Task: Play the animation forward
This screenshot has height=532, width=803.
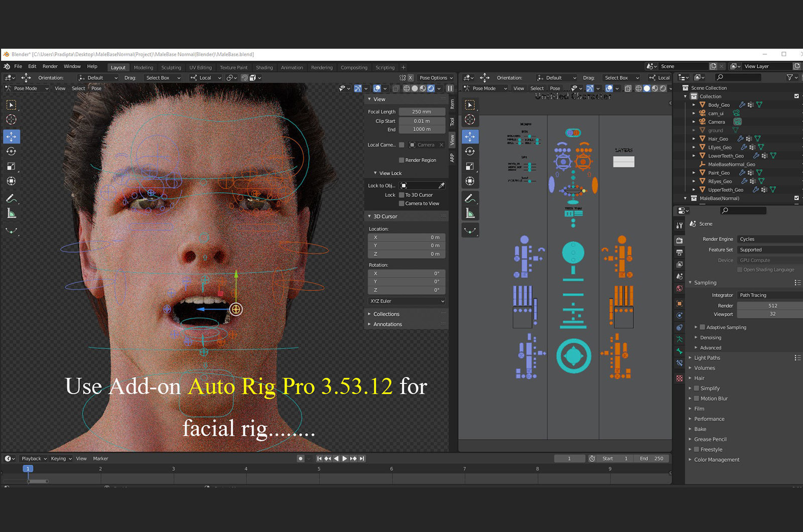Action: [345, 459]
